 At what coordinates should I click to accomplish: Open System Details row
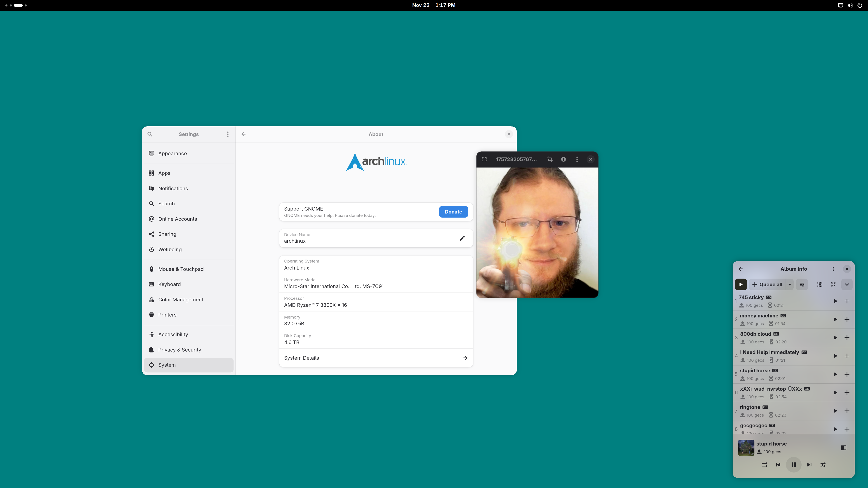point(376,358)
